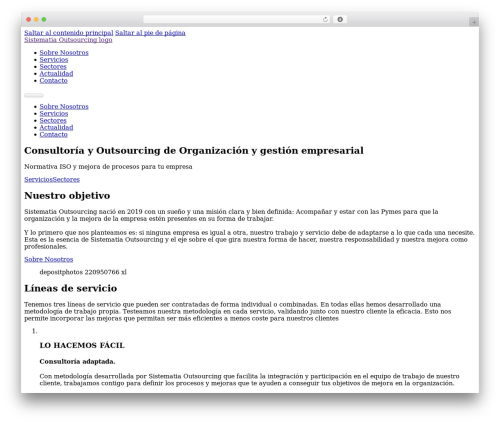Click 'Servicios' link below Normativa ISO text
The width and height of the screenshot is (500, 423).
[38, 179]
